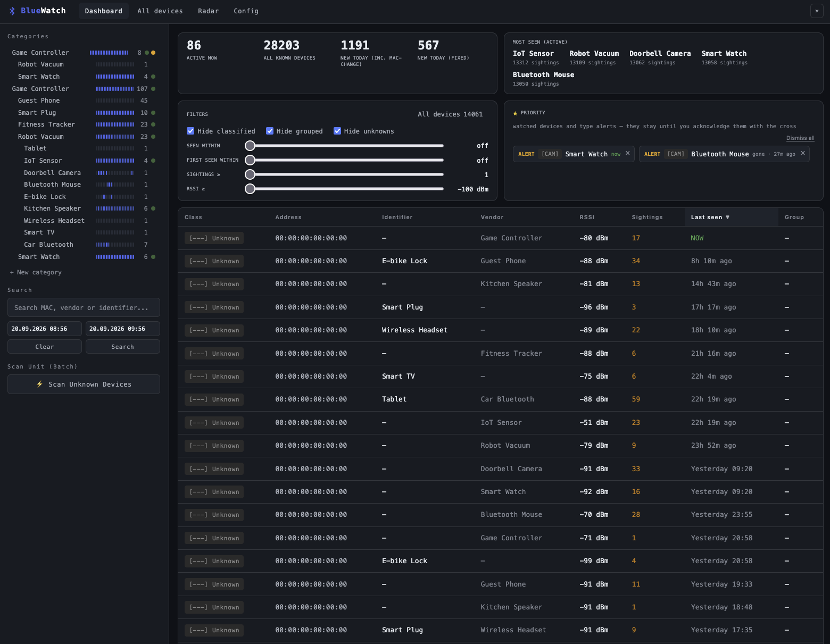Click the orange dot next to the first Game Controller category
This screenshot has width=830, height=644.
[x=153, y=53]
